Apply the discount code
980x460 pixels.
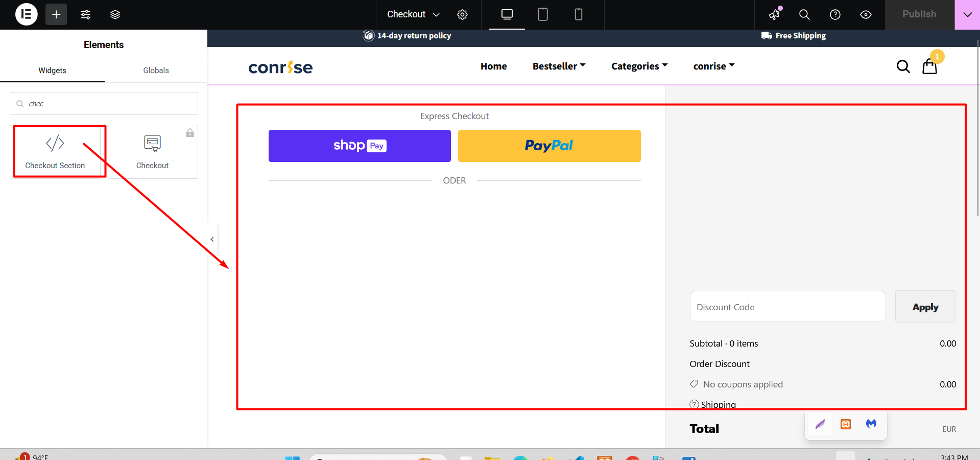(925, 307)
